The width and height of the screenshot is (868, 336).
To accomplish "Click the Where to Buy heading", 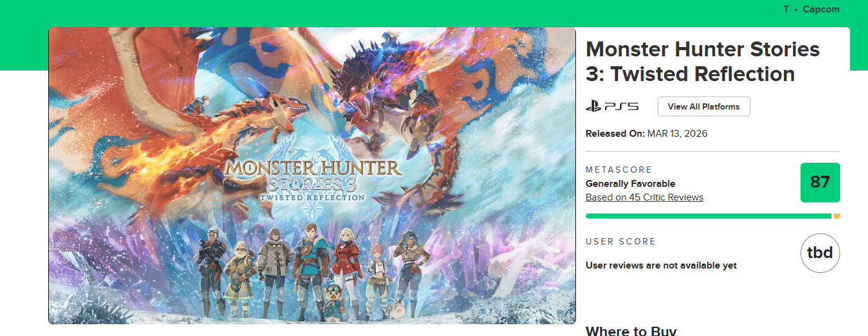I will pyautogui.click(x=630, y=331).
